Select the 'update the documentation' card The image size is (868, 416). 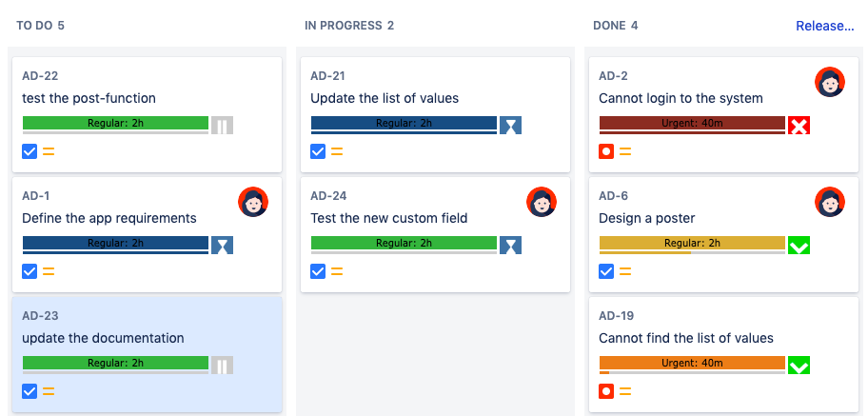(x=147, y=338)
